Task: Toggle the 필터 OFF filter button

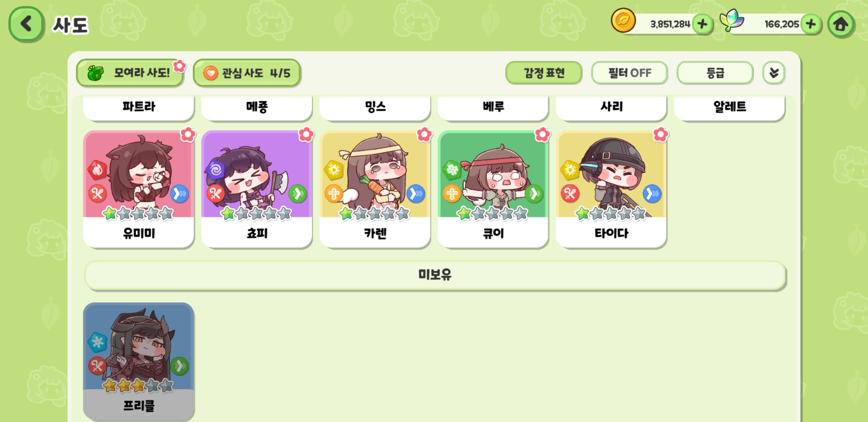Action: (x=629, y=73)
